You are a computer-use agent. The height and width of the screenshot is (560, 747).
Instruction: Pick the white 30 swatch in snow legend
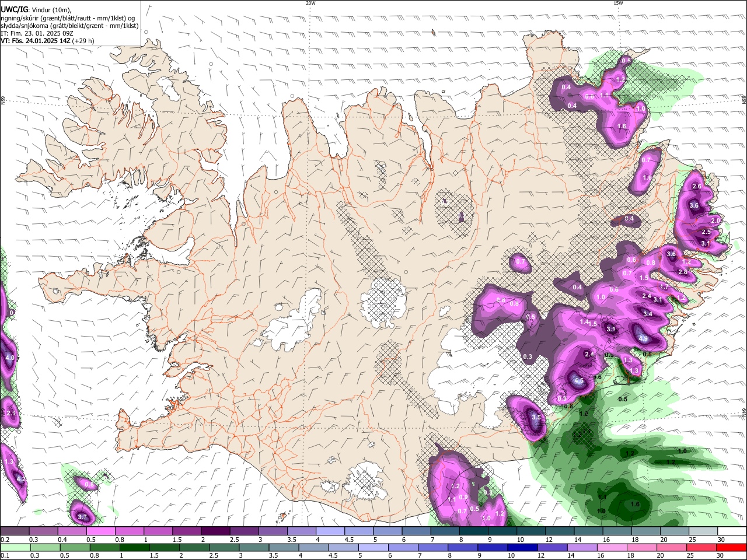tap(732, 531)
